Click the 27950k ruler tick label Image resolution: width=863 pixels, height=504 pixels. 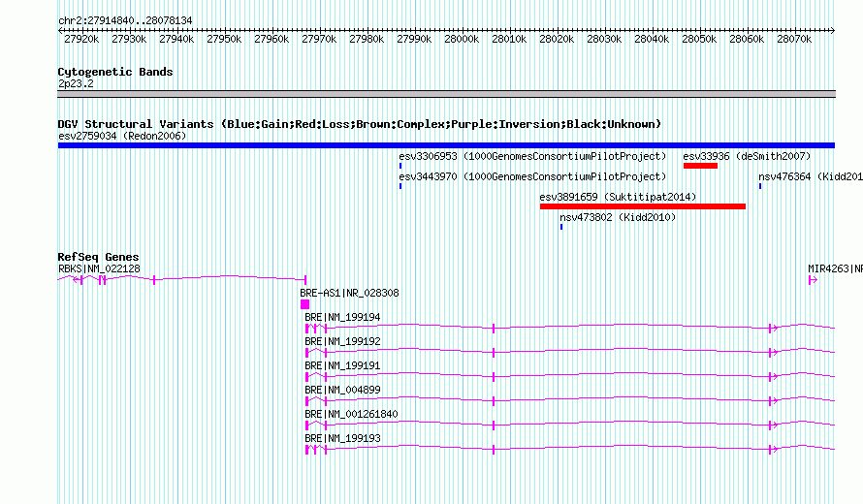224,39
